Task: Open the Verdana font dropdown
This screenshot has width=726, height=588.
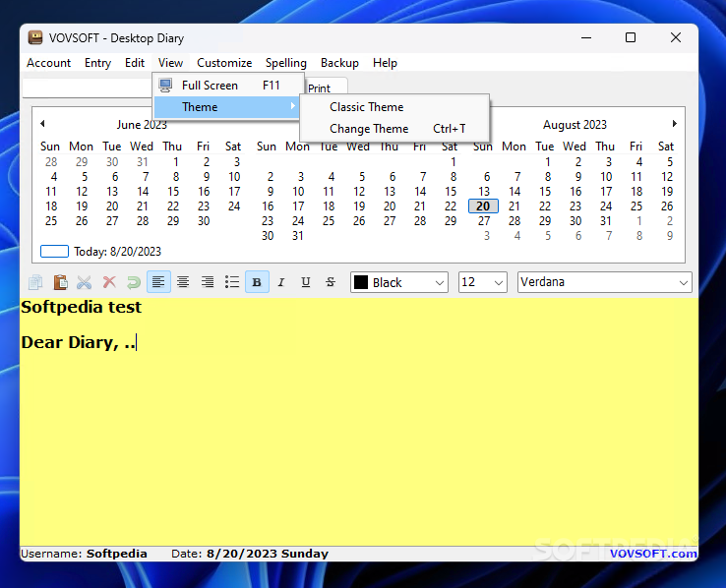Action: (x=605, y=282)
